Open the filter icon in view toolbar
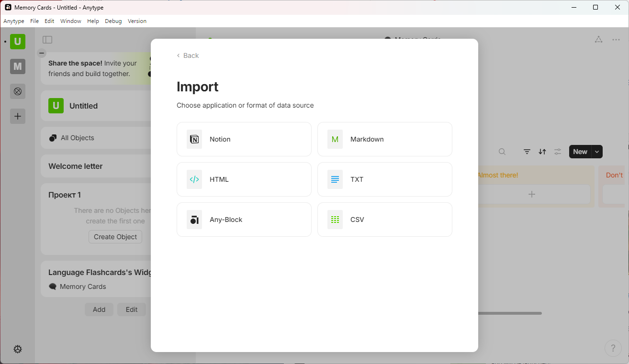 point(527,152)
